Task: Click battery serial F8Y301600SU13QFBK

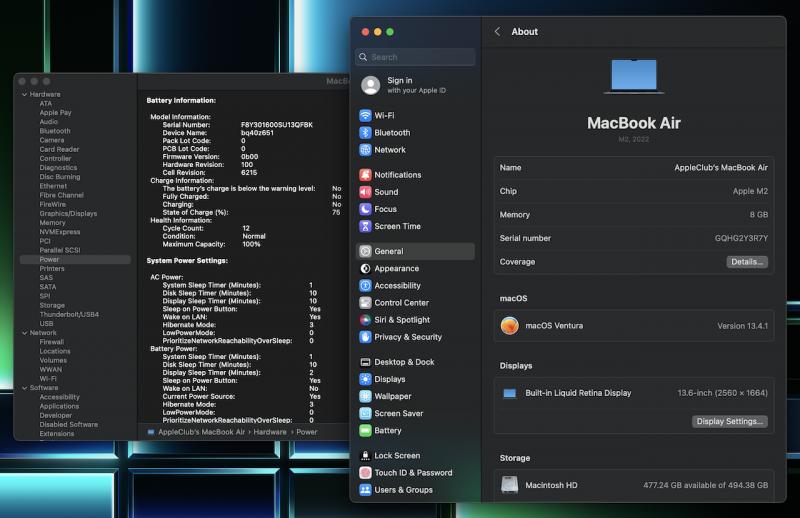Action: coord(277,125)
